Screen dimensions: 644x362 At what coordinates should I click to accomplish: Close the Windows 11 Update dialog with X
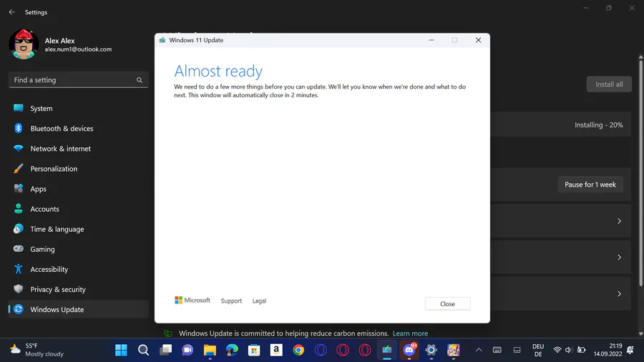tap(478, 40)
